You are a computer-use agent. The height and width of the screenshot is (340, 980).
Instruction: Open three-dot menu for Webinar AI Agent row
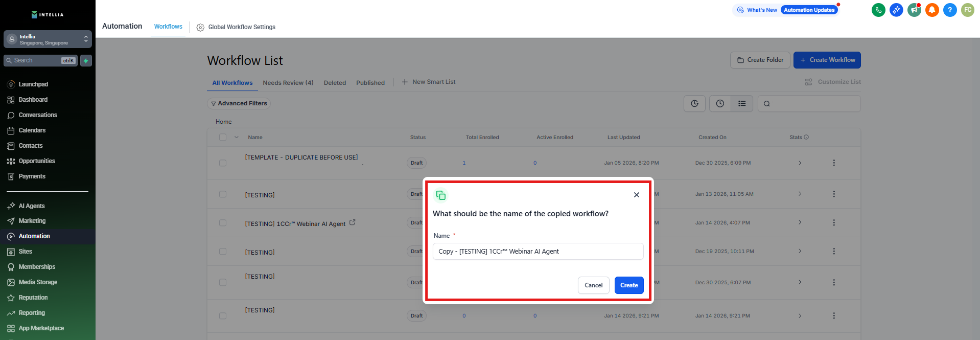[834, 223]
